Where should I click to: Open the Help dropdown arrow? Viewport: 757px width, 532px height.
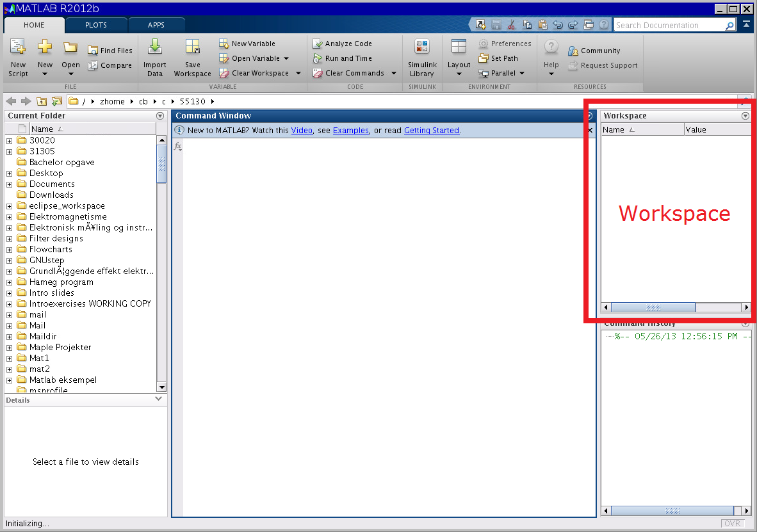(x=551, y=74)
